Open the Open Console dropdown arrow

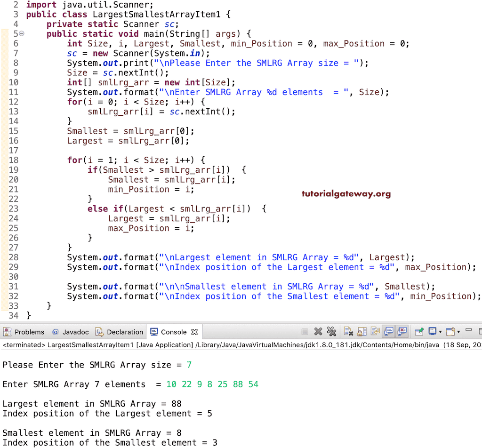click(458, 331)
